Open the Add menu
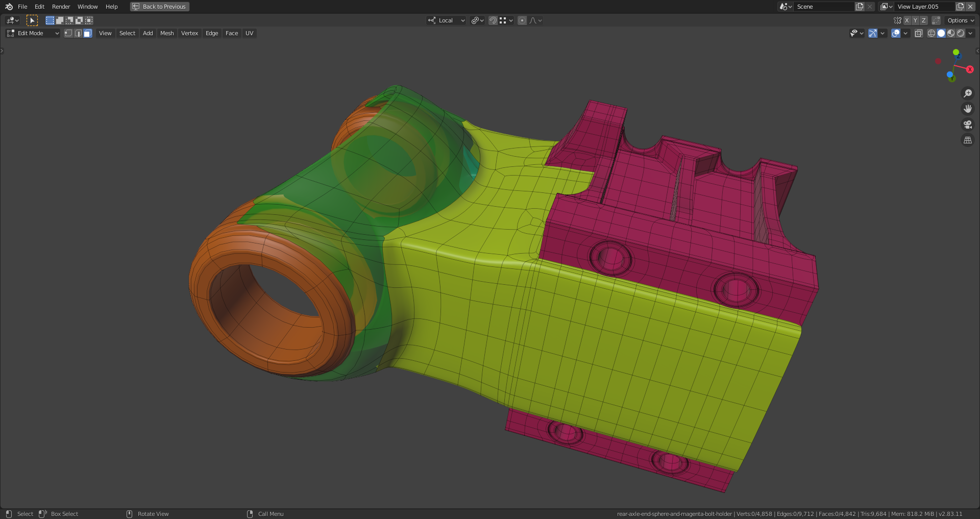Viewport: 980px width, 519px height. click(148, 33)
